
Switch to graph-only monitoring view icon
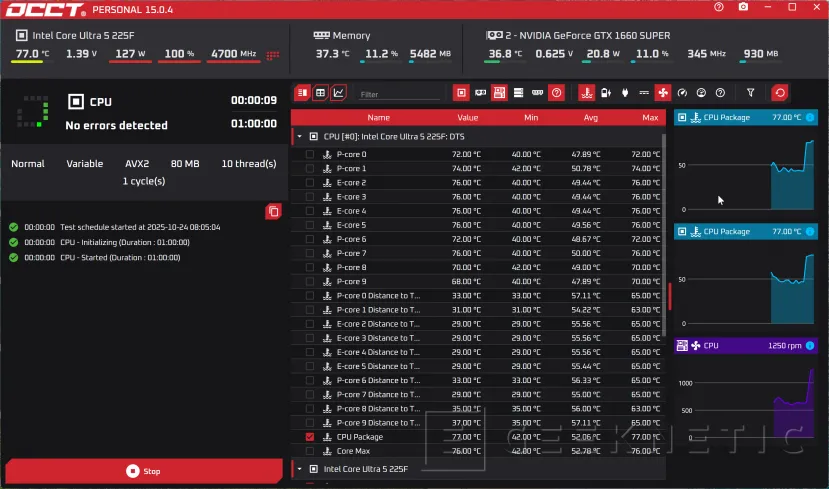pyautogui.click(x=339, y=93)
